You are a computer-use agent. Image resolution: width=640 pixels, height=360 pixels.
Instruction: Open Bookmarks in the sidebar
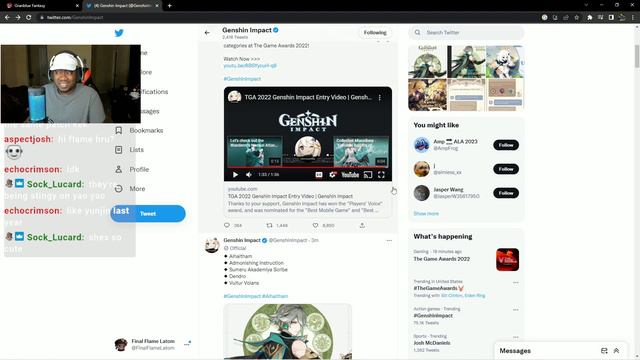point(146,130)
